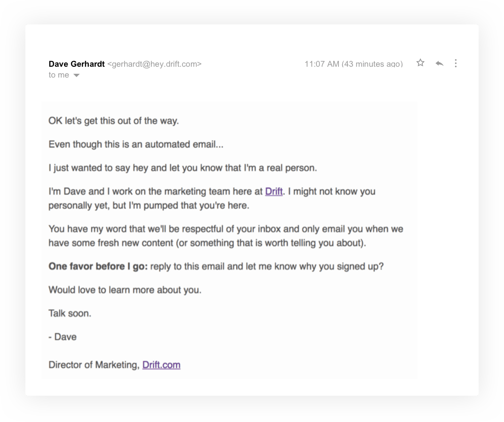Open the Drift.com link in the signature

161,365
